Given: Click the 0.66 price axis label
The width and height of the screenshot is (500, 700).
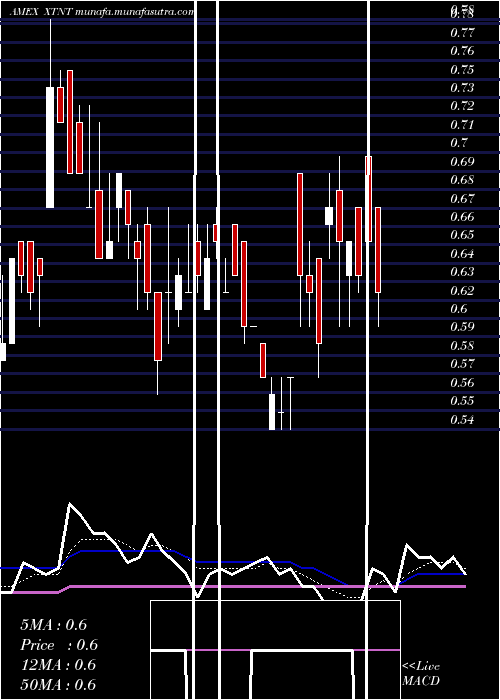Looking at the screenshot, I should pyautogui.click(x=462, y=217).
